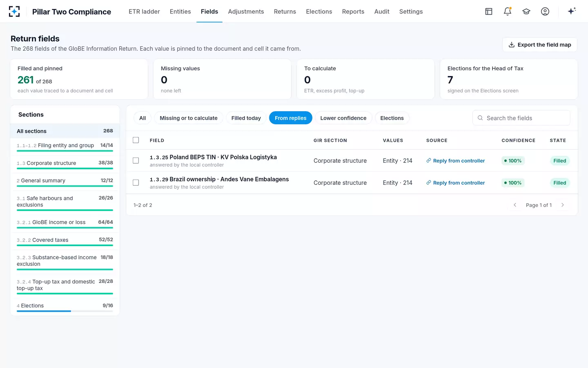The height and width of the screenshot is (368, 588).
Task: Go to the next page arrow
Action: (563, 205)
